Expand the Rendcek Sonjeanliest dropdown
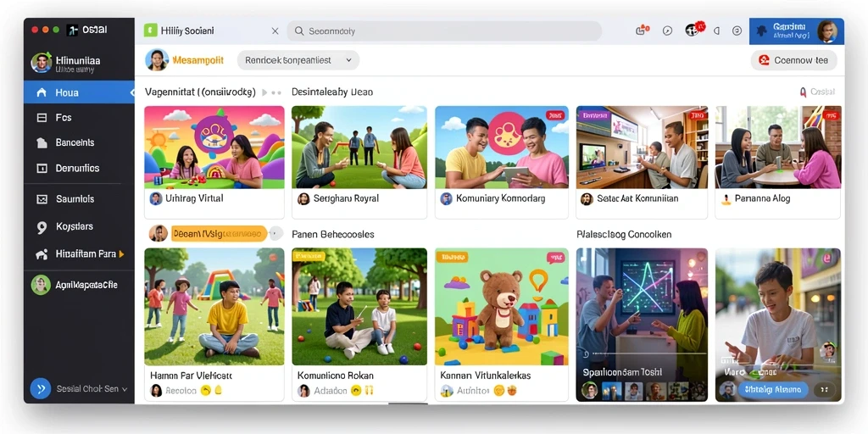The width and height of the screenshot is (868, 434). point(298,60)
